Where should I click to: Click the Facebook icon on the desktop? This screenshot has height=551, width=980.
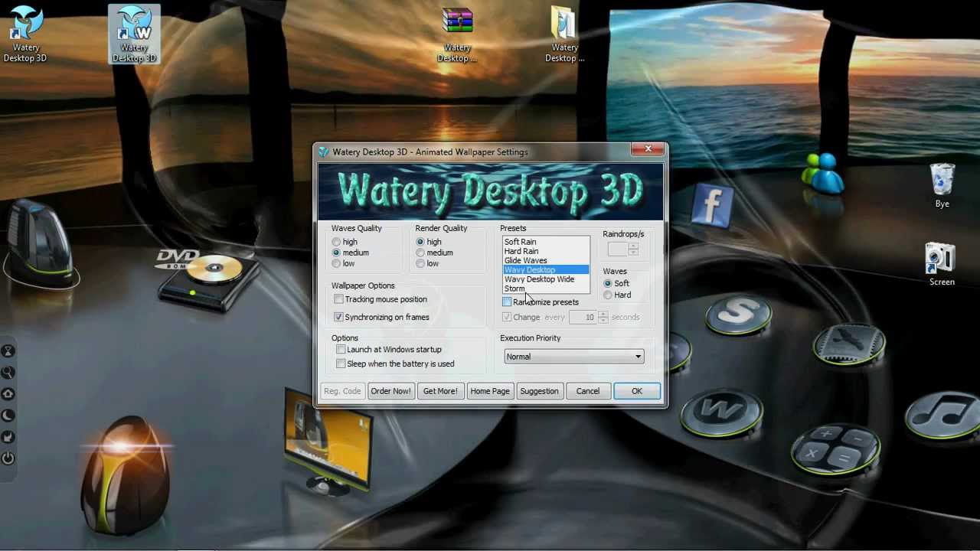[x=712, y=204]
